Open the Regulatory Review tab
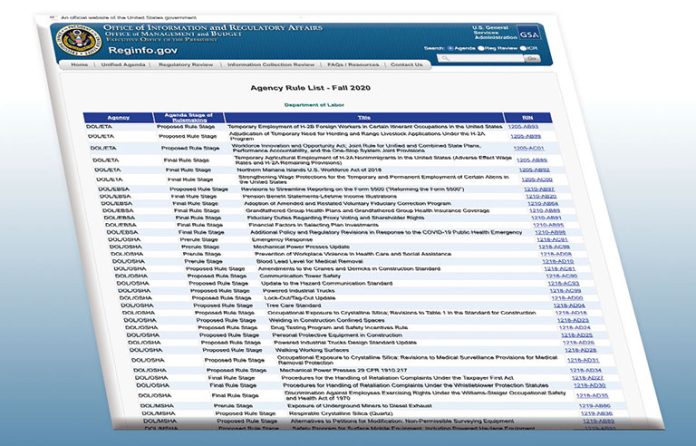The image size is (696, 446). 186,64
